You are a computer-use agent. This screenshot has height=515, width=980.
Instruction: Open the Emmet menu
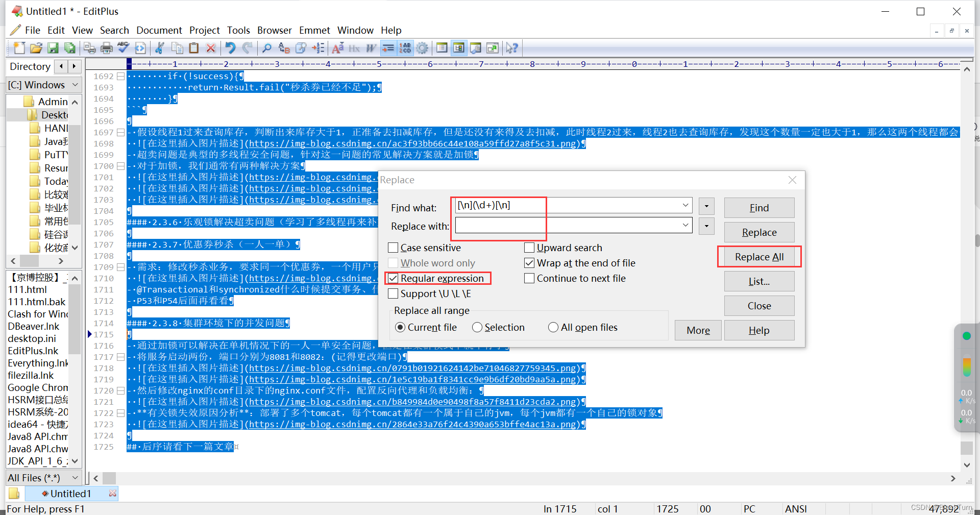[x=314, y=30]
